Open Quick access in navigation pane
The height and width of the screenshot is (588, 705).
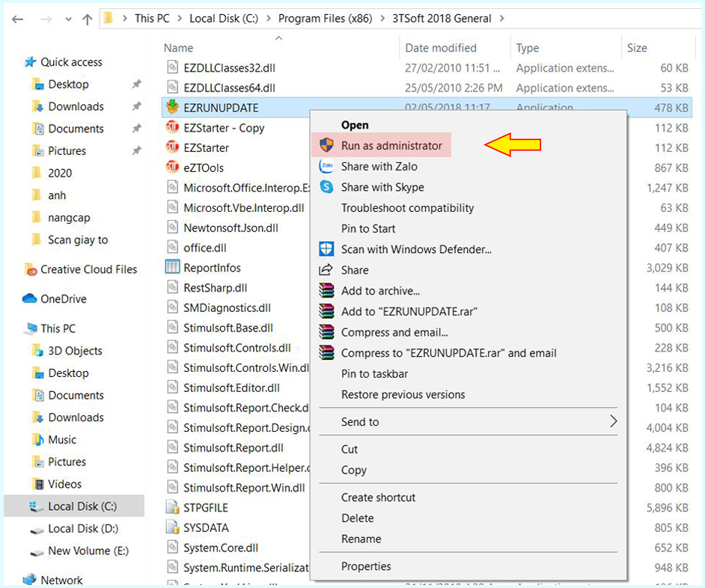(x=71, y=62)
